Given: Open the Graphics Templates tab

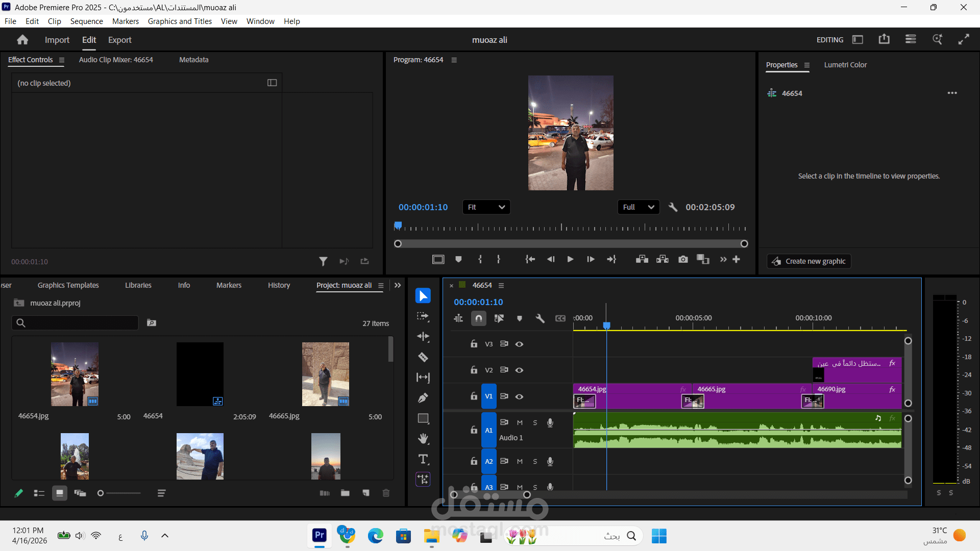Looking at the screenshot, I should (68, 285).
